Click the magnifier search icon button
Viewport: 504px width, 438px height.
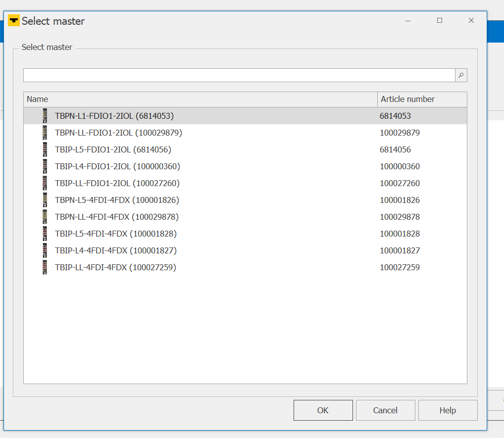point(461,75)
